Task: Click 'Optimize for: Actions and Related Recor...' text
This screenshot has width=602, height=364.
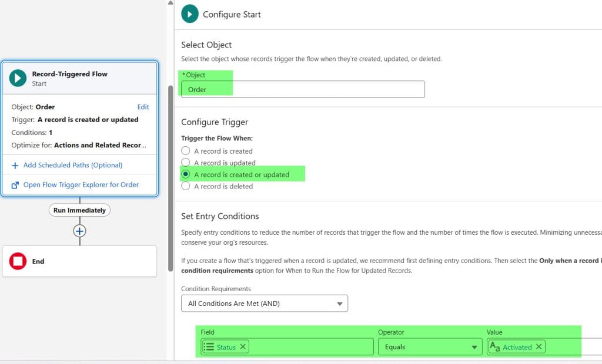Action: click(x=79, y=146)
